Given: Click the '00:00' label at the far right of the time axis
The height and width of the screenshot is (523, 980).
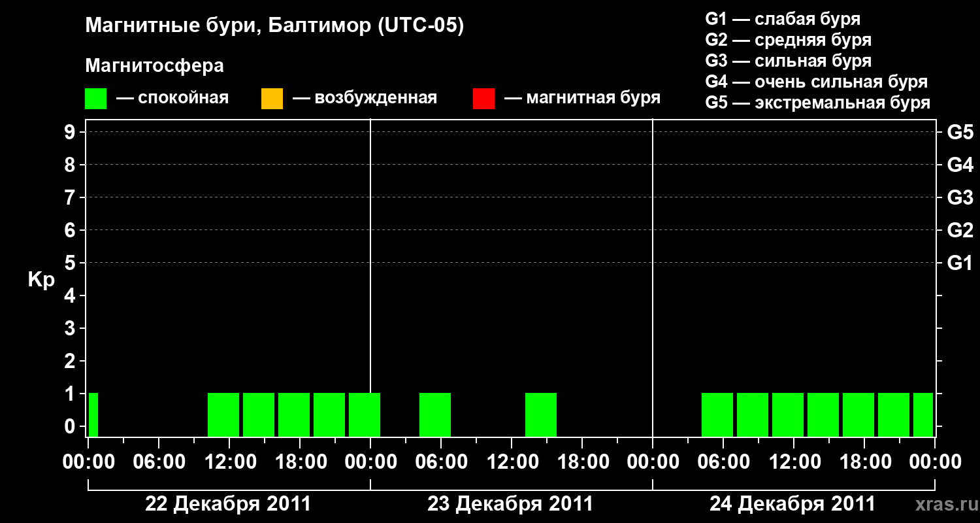Looking at the screenshot, I should 935,462.
